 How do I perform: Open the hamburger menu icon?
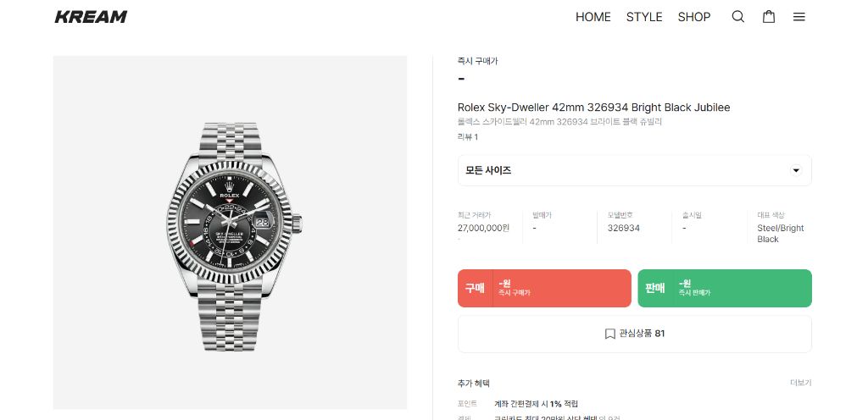click(x=798, y=17)
